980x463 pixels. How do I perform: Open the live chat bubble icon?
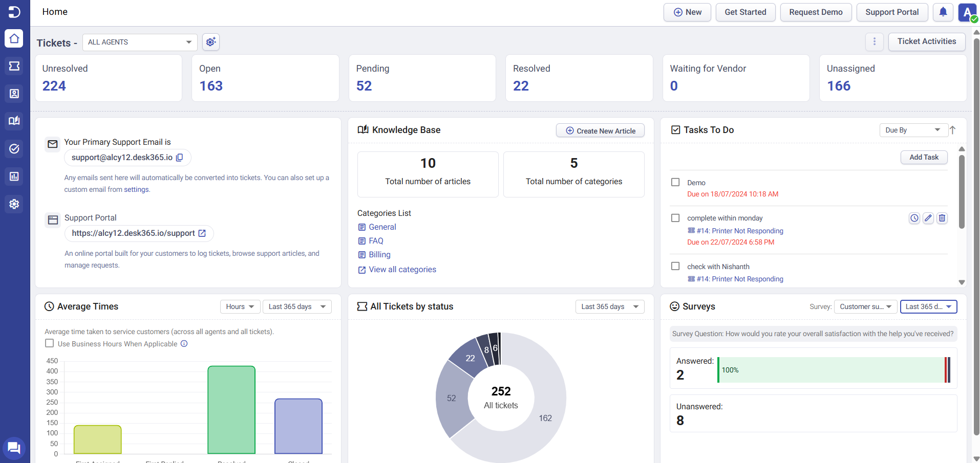(14, 448)
